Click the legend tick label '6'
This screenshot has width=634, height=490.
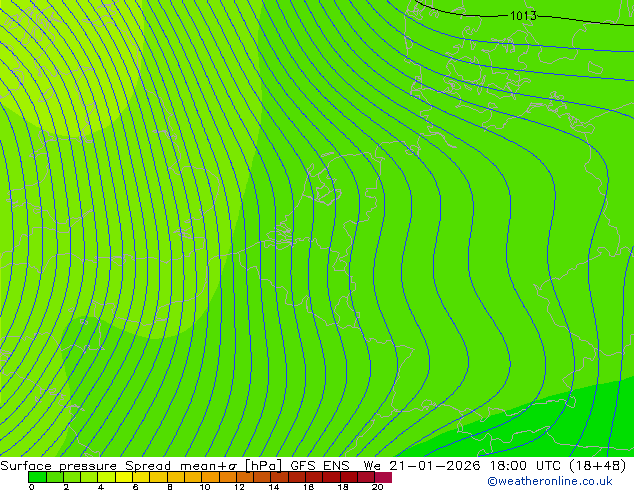click(x=135, y=487)
